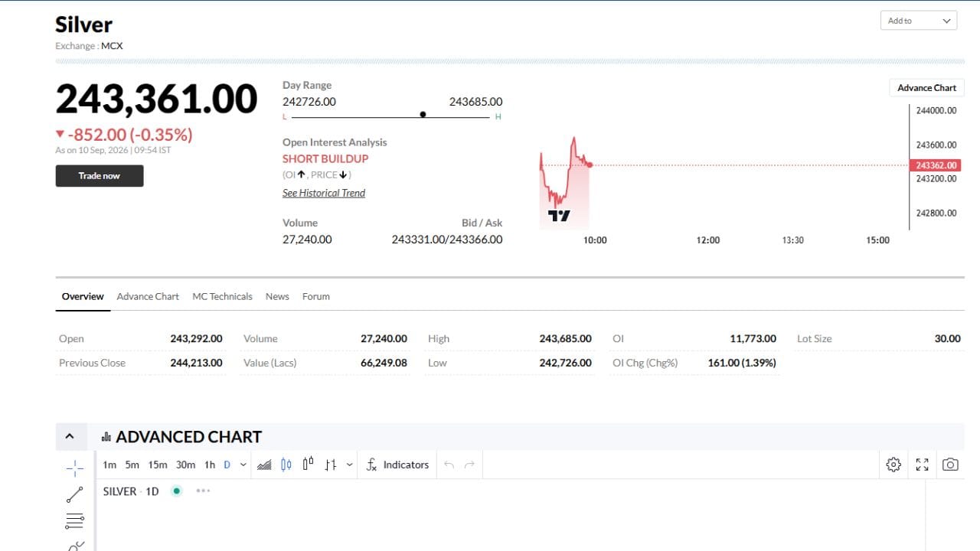Screen dimensions: 980x551
Task: Click the day range slider marker
Action: tap(423, 115)
